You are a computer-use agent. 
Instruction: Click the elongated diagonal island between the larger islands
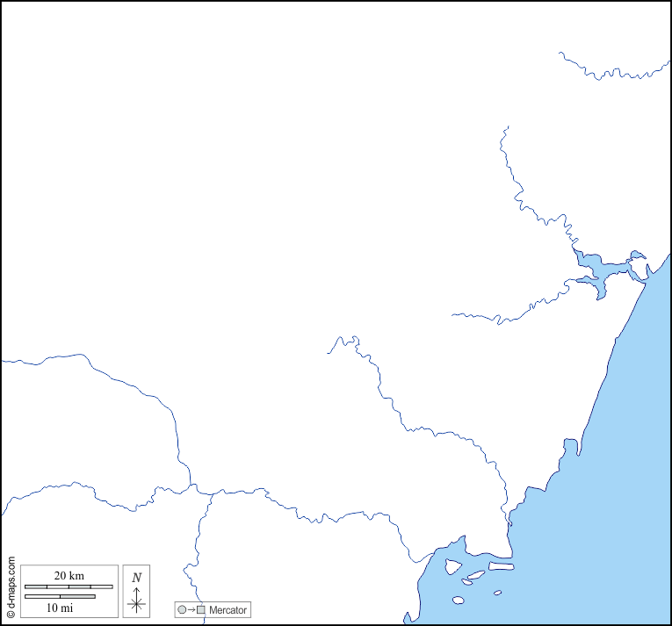475,577
